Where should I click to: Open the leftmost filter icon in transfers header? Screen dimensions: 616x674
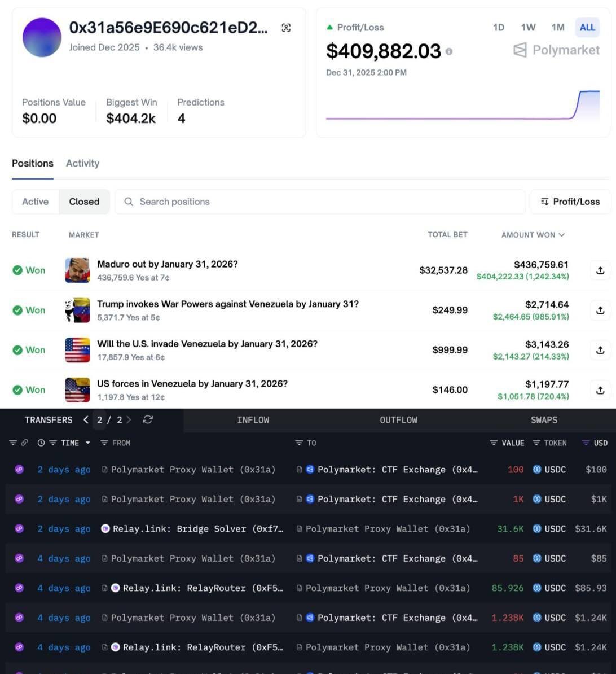[12, 443]
